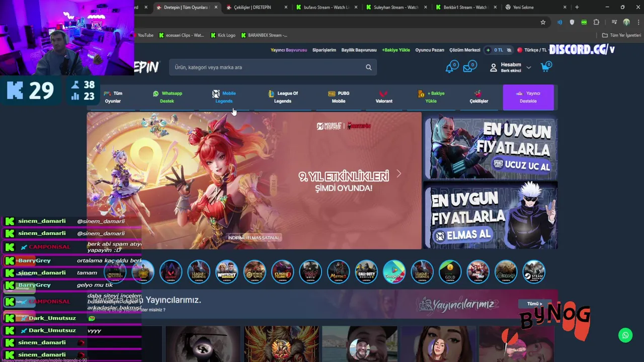Open the Tüm Oyunlar category tab

(113, 97)
